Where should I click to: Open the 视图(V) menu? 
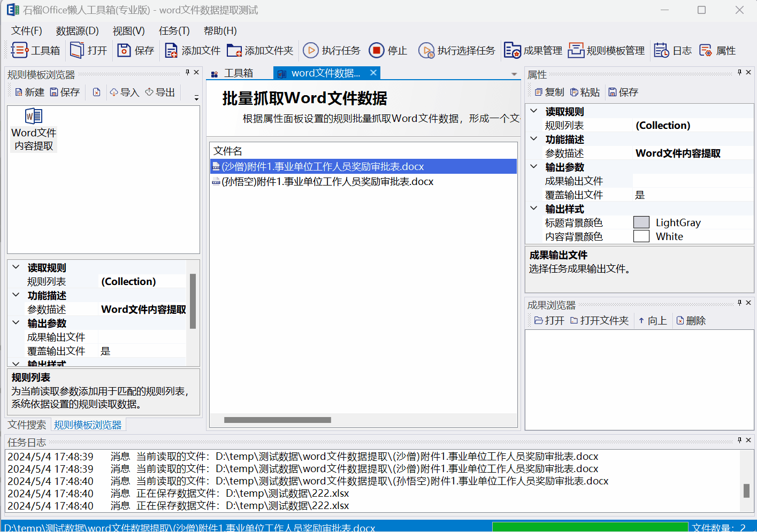pos(129,31)
